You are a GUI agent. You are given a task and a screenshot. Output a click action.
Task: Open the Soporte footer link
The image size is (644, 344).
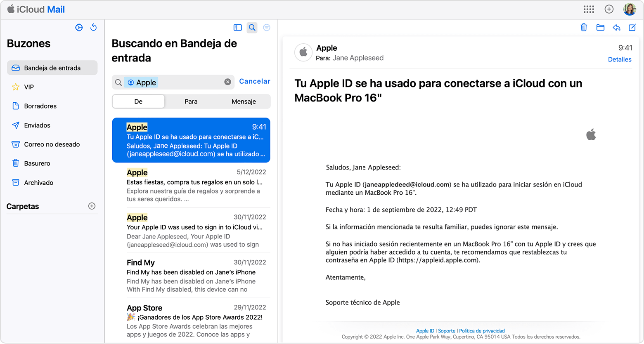tap(447, 331)
